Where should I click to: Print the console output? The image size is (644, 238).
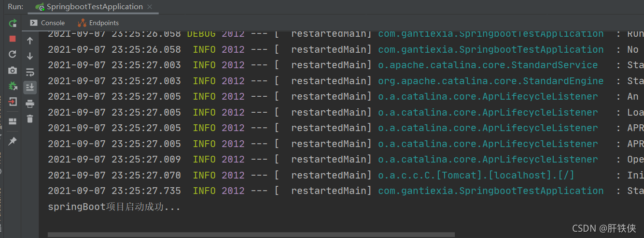(30, 104)
